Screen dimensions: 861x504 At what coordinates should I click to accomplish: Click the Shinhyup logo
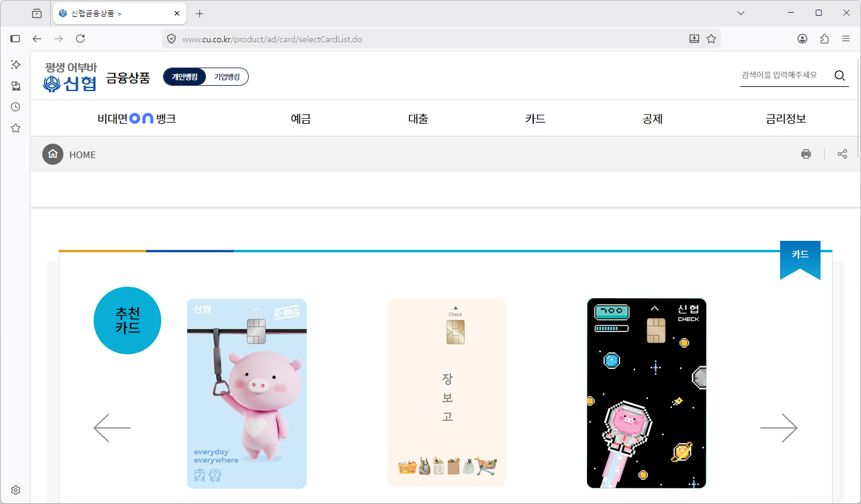point(70,77)
